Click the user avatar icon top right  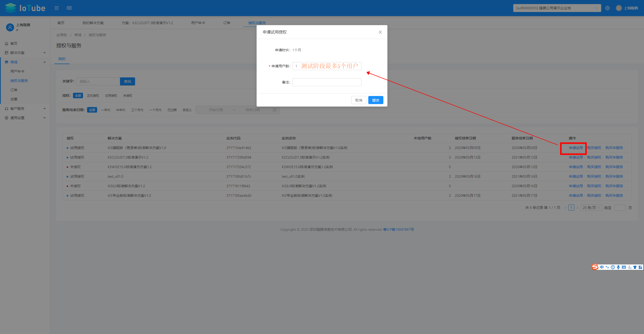click(619, 8)
